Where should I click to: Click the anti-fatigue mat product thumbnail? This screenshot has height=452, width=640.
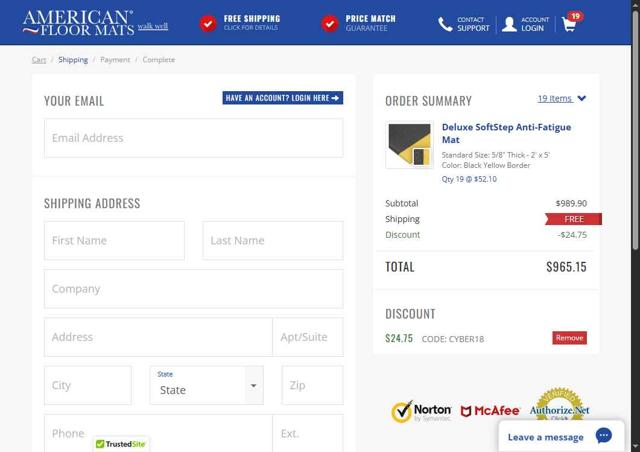409,145
